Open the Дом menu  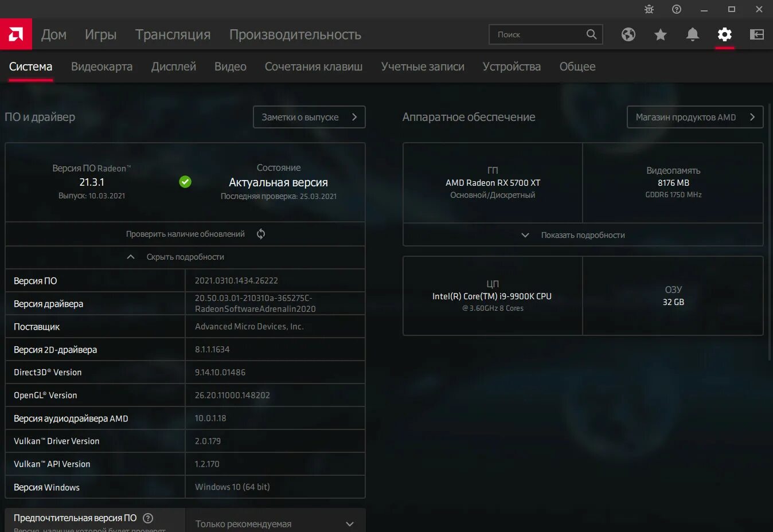coord(54,34)
